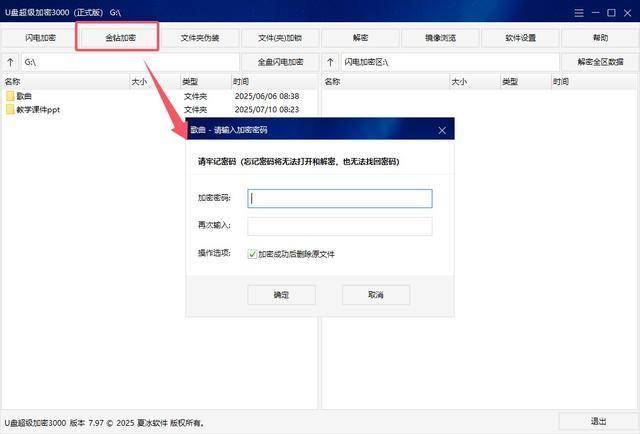The image size is (640, 434).
Task: Close the password dialog with X
Action: point(442,130)
